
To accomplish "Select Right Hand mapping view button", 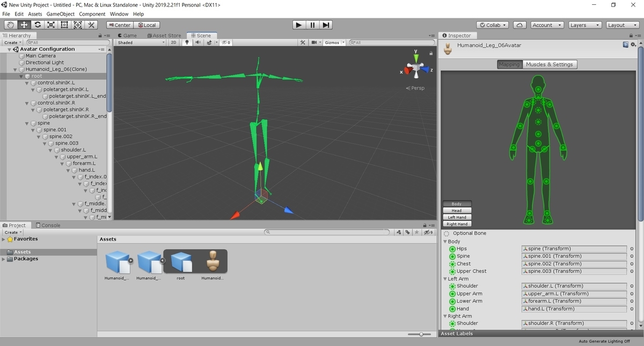I will tap(457, 224).
